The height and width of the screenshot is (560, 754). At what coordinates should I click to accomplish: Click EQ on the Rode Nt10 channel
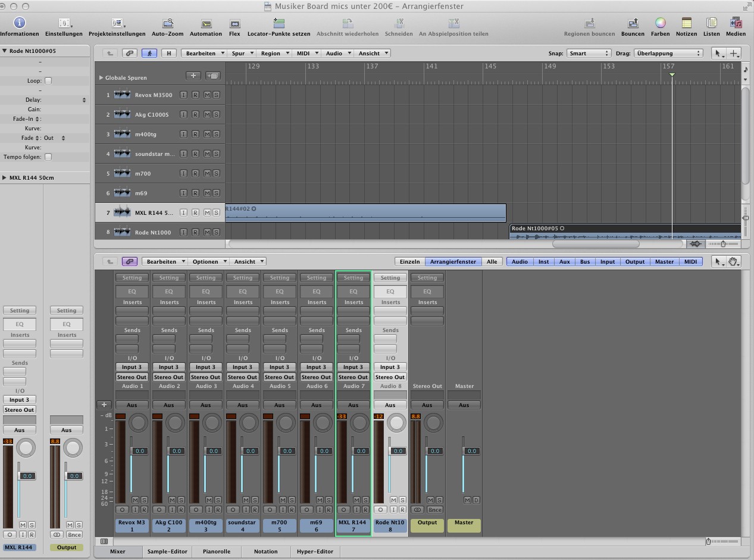pyautogui.click(x=390, y=292)
